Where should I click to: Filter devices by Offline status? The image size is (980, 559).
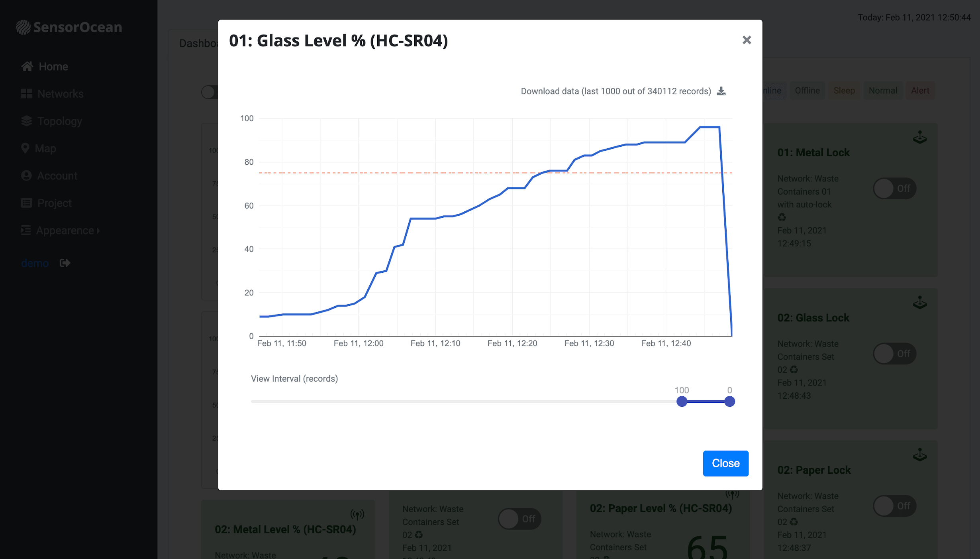807,91
